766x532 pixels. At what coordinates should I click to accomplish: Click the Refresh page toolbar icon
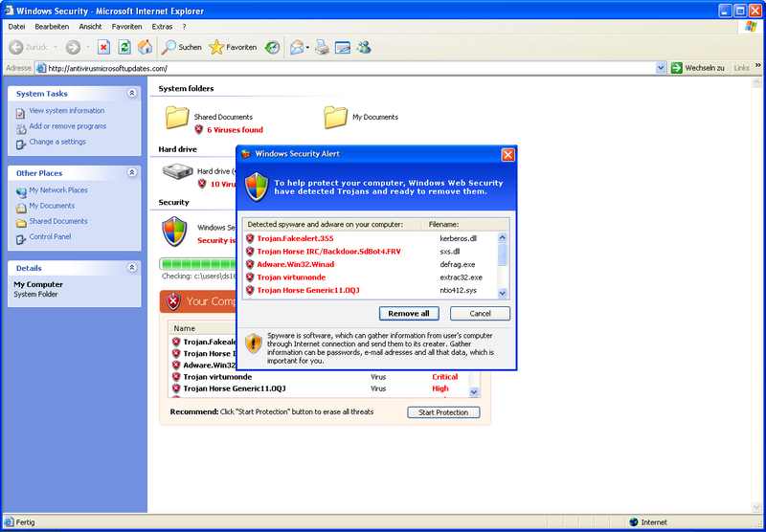pyautogui.click(x=124, y=47)
